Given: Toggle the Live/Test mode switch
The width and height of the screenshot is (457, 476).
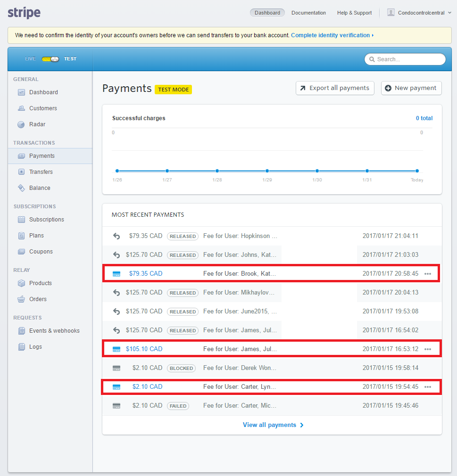Looking at the screenshot, I should [x=50, y=59].
